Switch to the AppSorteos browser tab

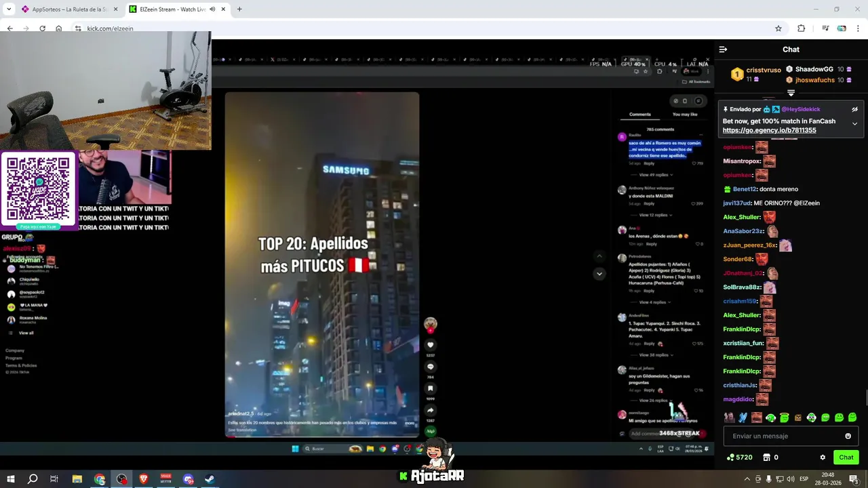click(x=69, y=9)
